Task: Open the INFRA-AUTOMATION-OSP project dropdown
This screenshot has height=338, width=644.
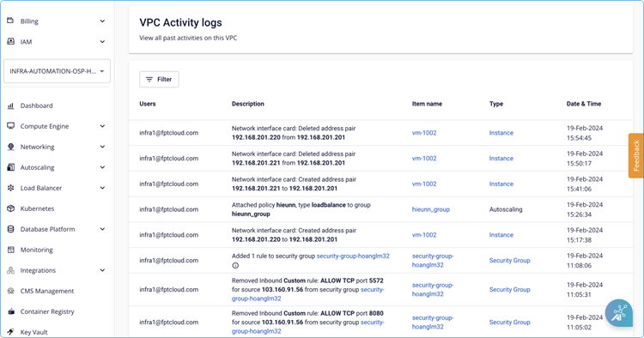Action: point(57,71)
